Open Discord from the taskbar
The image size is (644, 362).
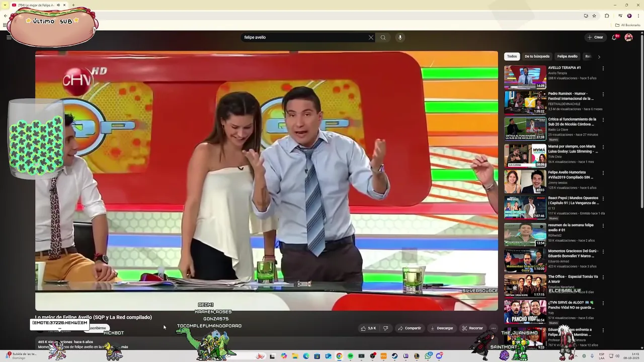pyautogui.click(x=439, y=356)
